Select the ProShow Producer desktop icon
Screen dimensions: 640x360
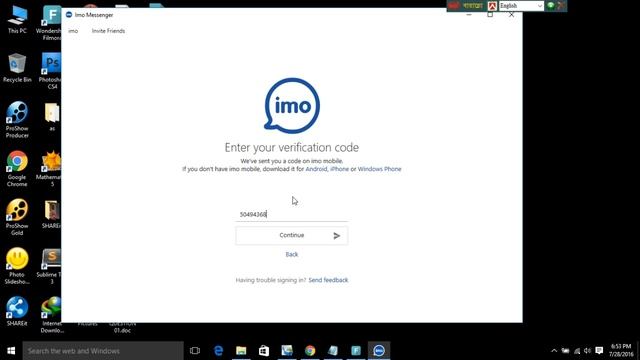[x=17, y=120]
